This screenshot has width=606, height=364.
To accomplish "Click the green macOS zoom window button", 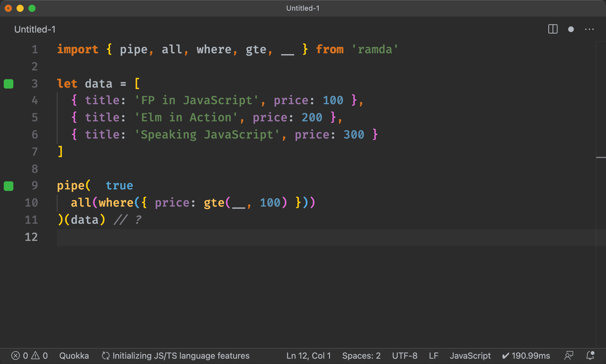I will pyautogui.click(x=32, y=8).
